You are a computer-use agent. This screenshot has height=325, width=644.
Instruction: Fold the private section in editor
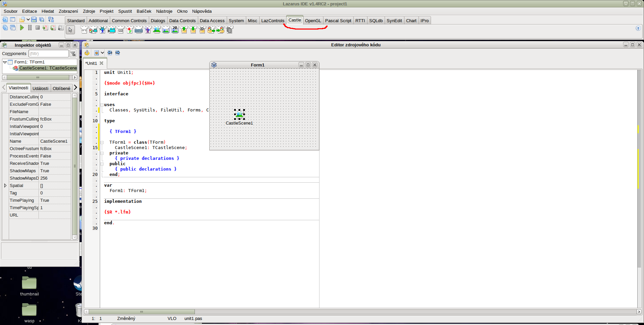pyautogui.click(x=102, y=153)
